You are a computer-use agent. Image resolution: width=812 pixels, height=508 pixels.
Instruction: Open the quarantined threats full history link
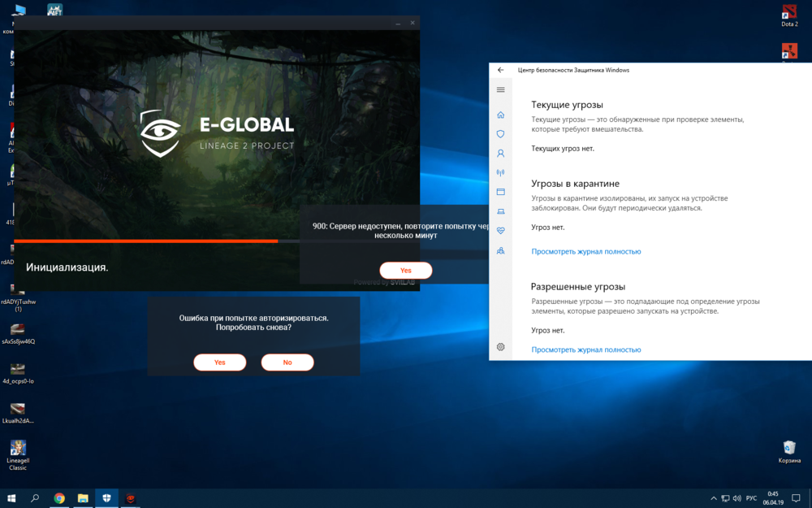pos(585,252)
